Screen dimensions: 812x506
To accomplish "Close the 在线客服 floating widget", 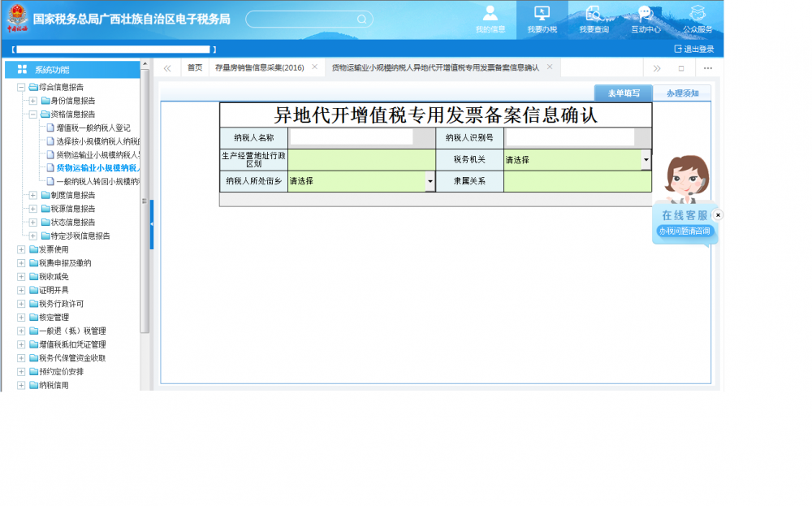I will (718, 215).
